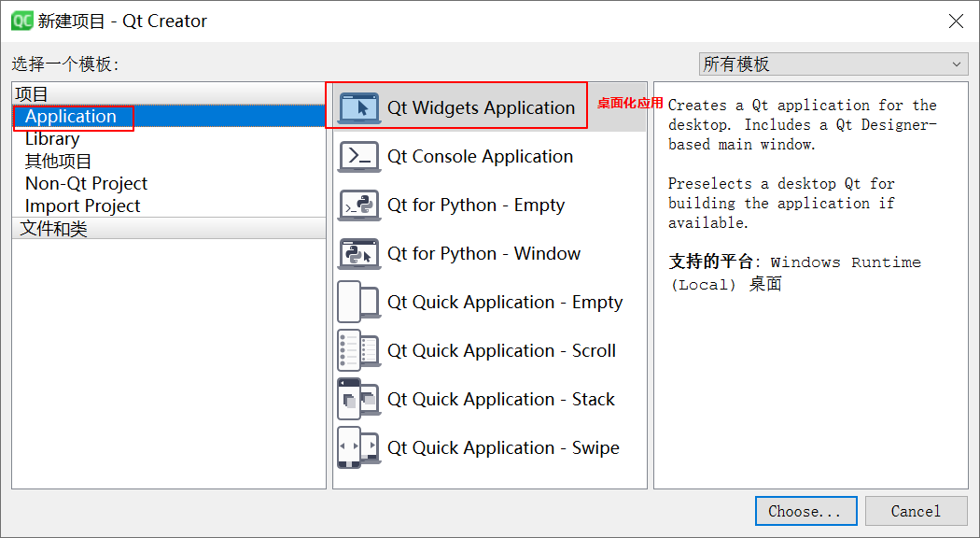Image resolution: width=980 pixels, height=538 pixels.
Task: Click the 文件和类 section header
Action: (x=169, y=228)
